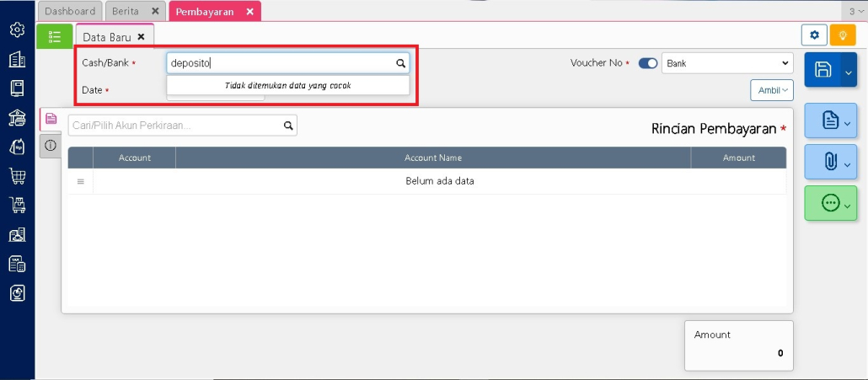Switch to the Berita tab
Viewport: 868px width, 380px height.
[126, 11]
